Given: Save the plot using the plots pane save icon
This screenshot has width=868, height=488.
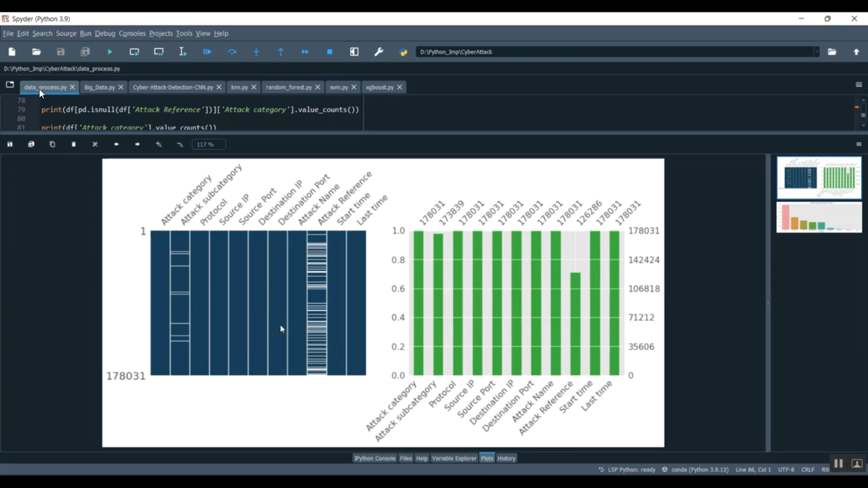Looking at the screenshot, I should coord(10,145).
